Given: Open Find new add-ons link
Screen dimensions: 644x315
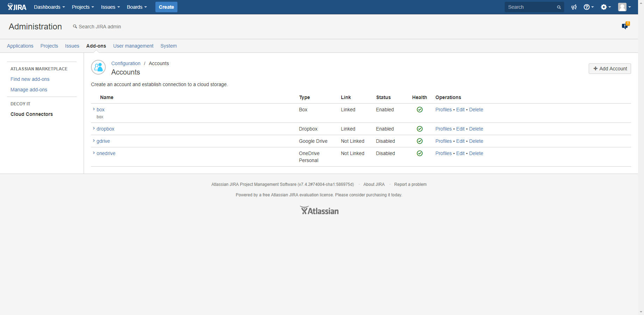Looking at the screenshot, I should [30, 79].
